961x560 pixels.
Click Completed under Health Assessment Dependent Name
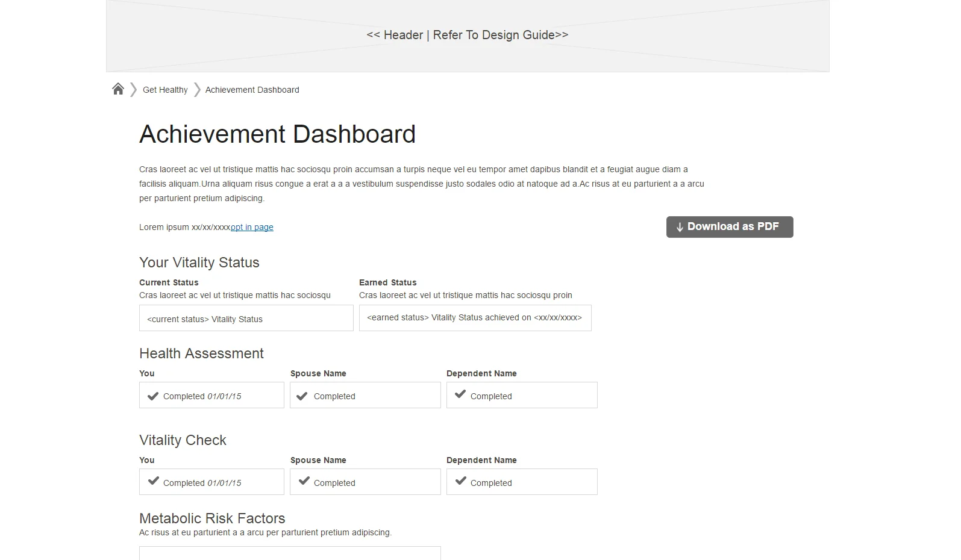pos(491,396)
